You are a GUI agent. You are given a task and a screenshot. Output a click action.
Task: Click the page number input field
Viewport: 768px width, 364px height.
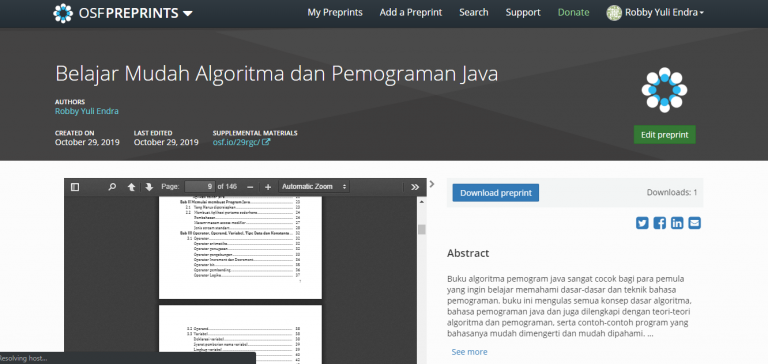pyautogui.click(x=200, y=187)
